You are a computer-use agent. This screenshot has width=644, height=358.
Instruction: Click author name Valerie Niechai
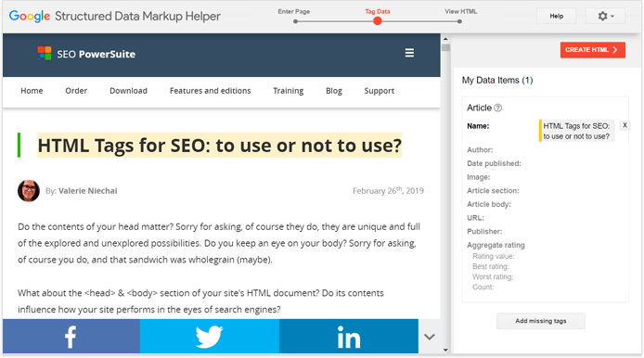pos(88,191)
